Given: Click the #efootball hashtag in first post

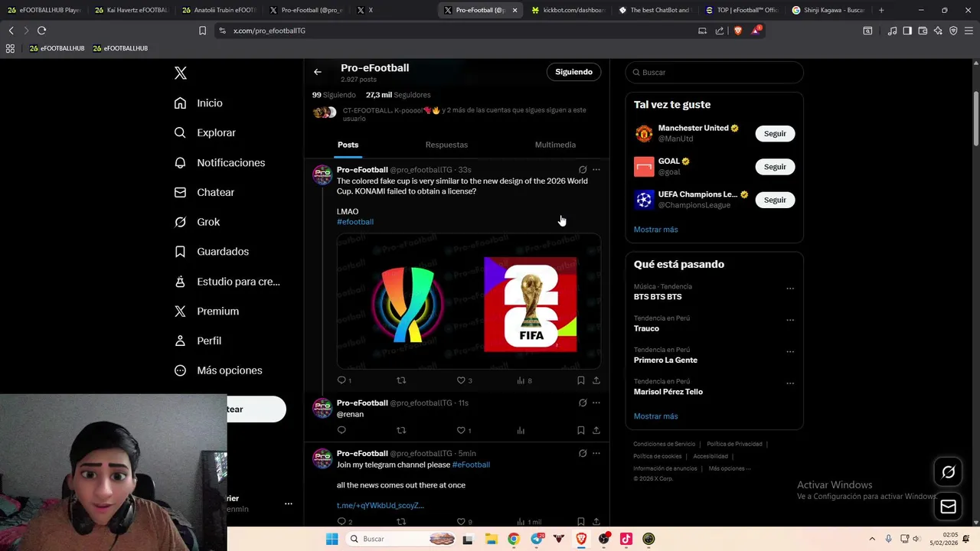Looking at the screenshot, I should pos(355,222).
